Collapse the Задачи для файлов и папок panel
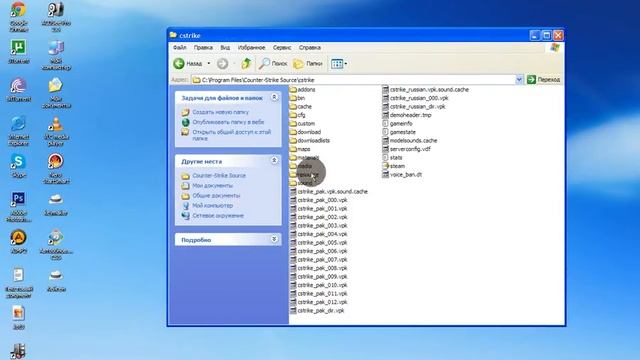The image size is (640, 360). point(274,97)
